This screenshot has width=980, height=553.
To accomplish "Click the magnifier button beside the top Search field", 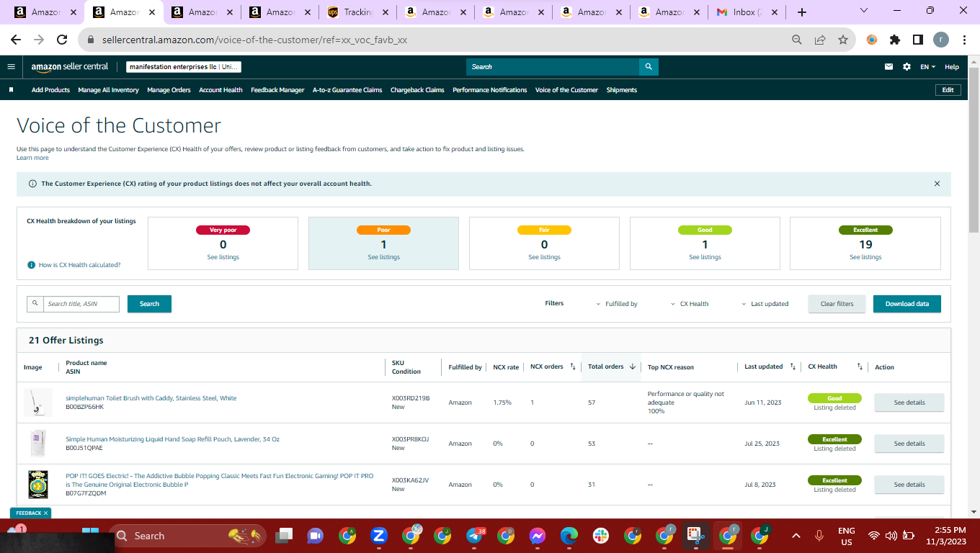I will click(649, 66).
